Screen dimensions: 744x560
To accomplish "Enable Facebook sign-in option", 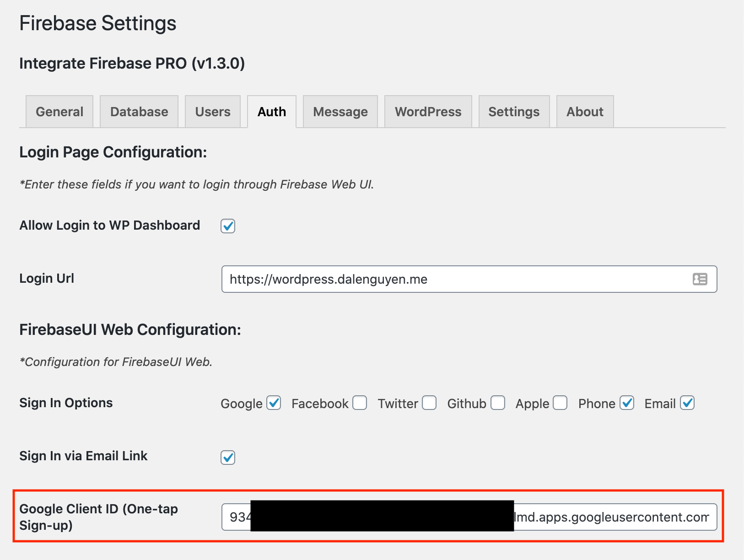I will coord(360,403).
